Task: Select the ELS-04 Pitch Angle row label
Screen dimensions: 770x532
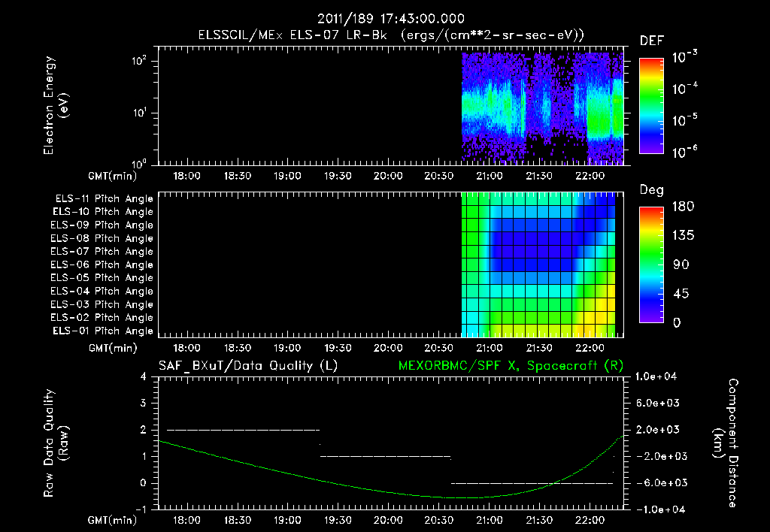Action: [102, 292]
